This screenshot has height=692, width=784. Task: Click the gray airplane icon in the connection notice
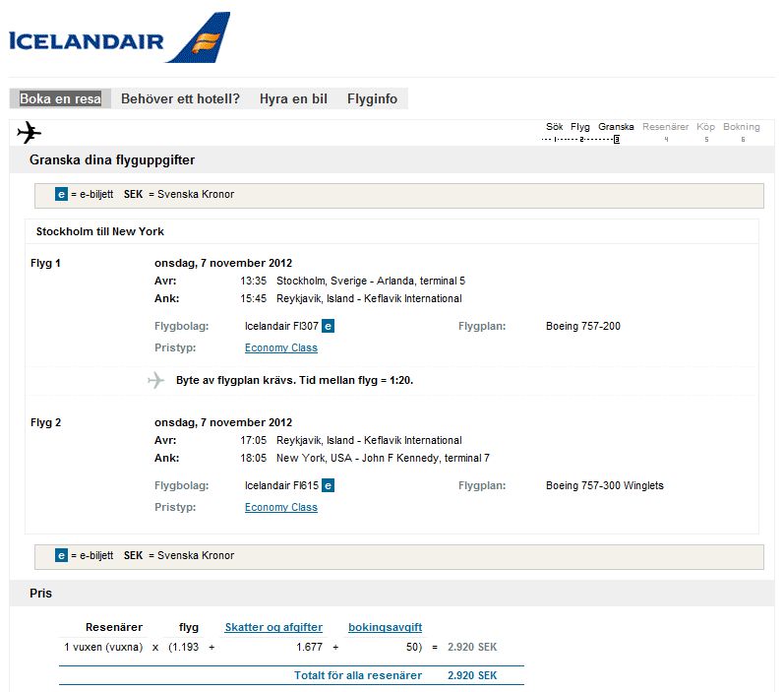[155, 380]
